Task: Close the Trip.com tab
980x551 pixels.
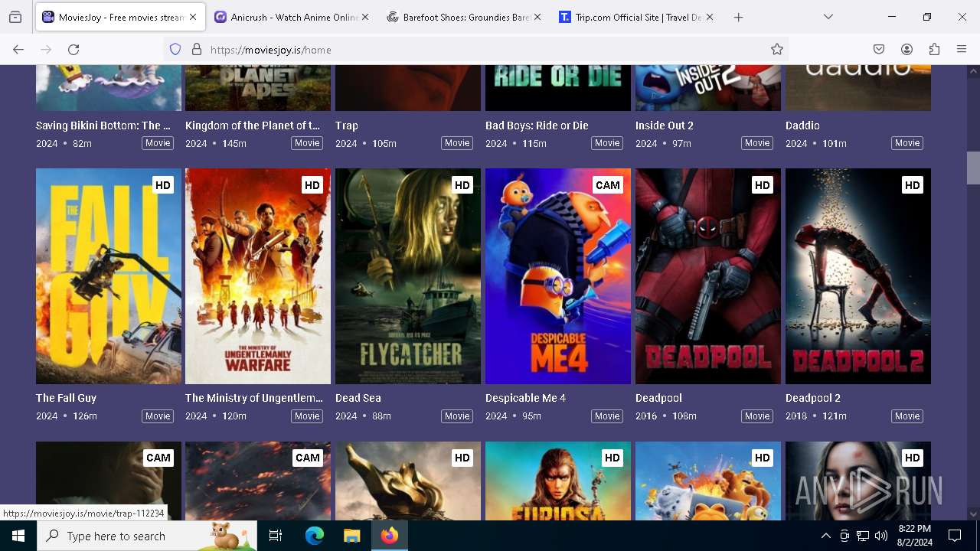Action: [x=710, y=17]
